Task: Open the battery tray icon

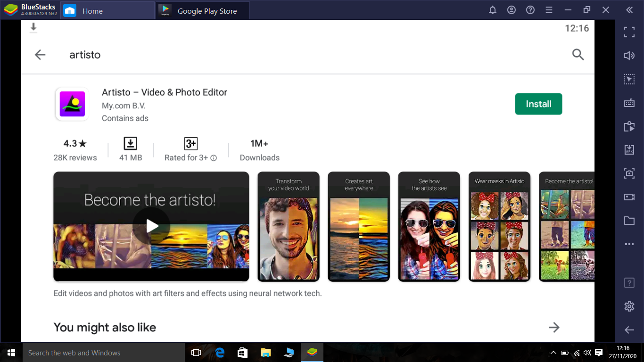Action: pos(565,353)
